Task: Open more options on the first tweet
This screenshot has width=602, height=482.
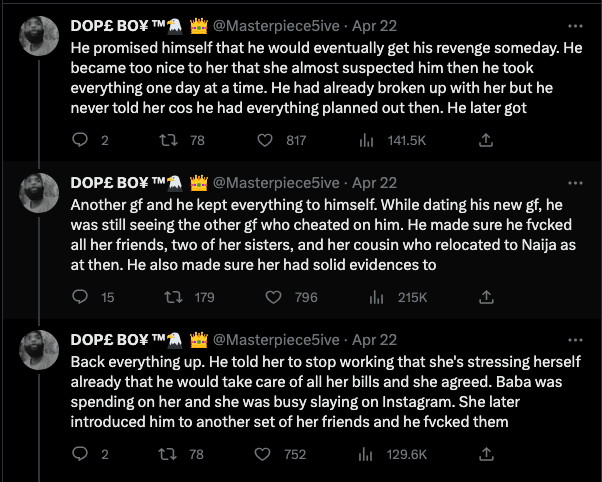Action: click(x=575, y=26)
